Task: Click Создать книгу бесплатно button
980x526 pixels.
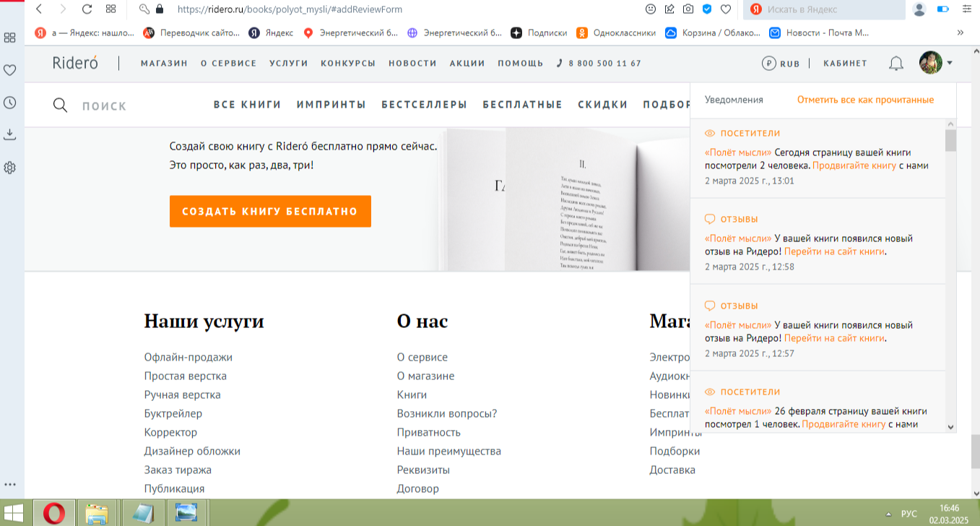Action: coord(270,212)
